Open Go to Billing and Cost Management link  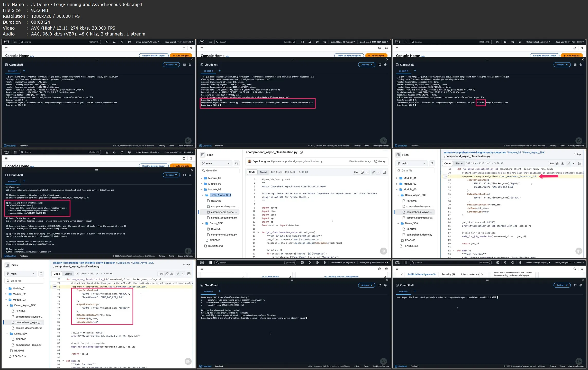coord(341,277)
